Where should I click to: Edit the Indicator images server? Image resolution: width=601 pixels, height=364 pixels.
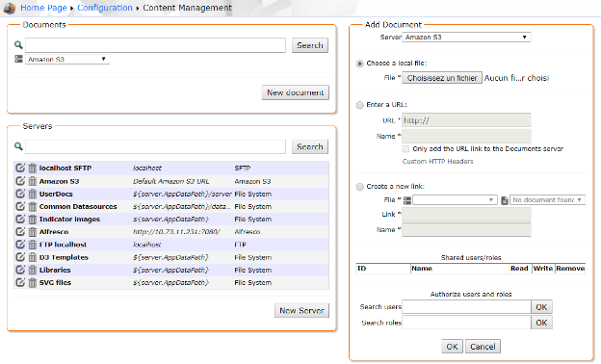[x=20, y=219]
